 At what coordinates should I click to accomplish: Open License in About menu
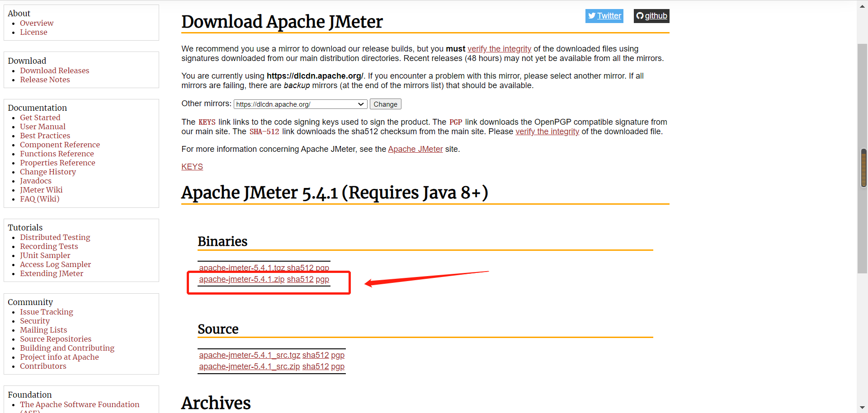pos(33,32)
